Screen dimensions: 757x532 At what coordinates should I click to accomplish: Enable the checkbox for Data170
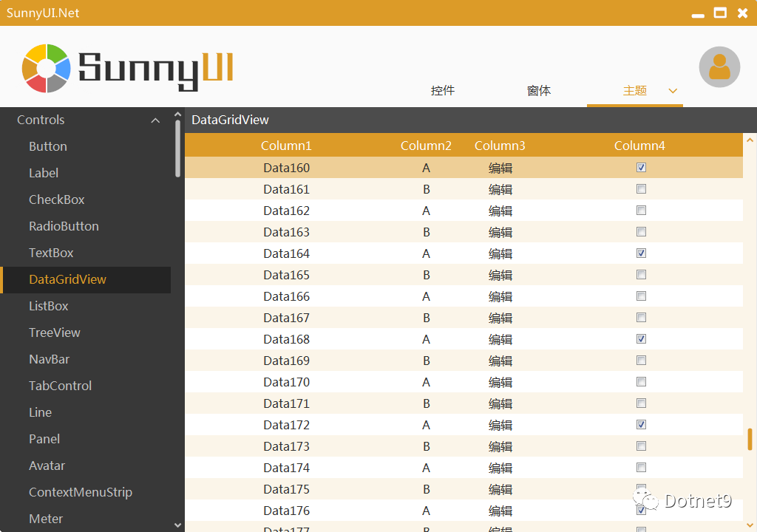(641, 382)
